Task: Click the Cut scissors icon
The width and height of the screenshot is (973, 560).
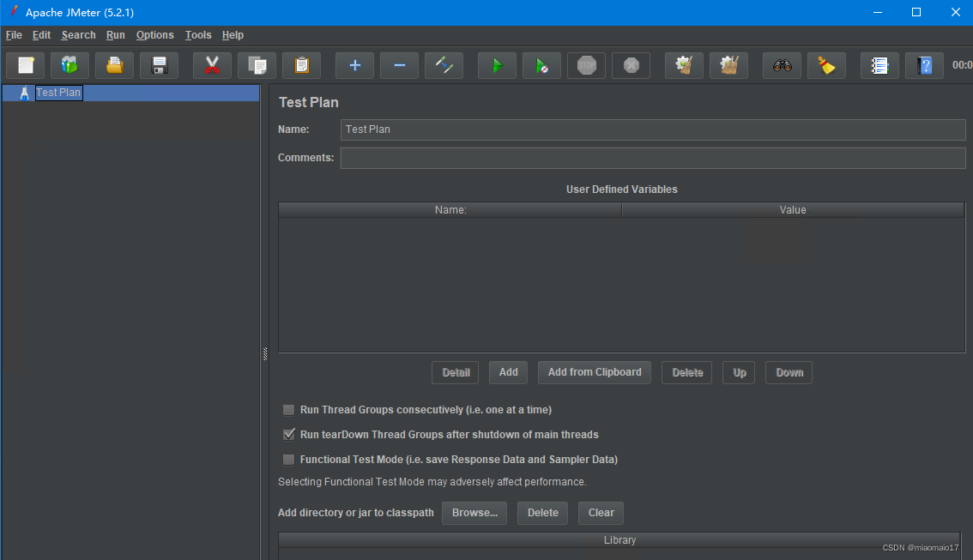Action: pos(212,65)
